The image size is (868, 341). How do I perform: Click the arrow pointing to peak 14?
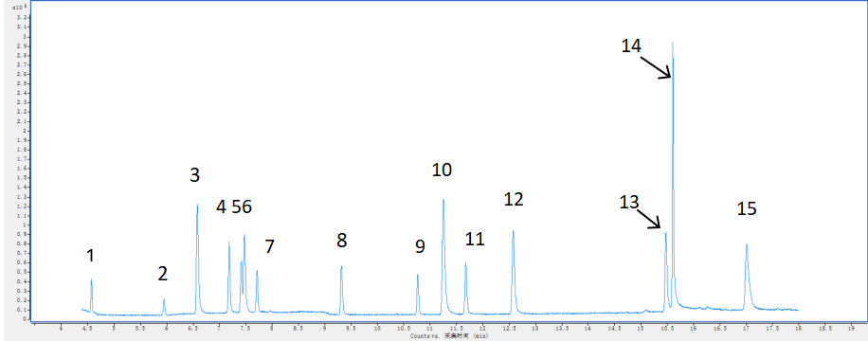tap(657, 66)
